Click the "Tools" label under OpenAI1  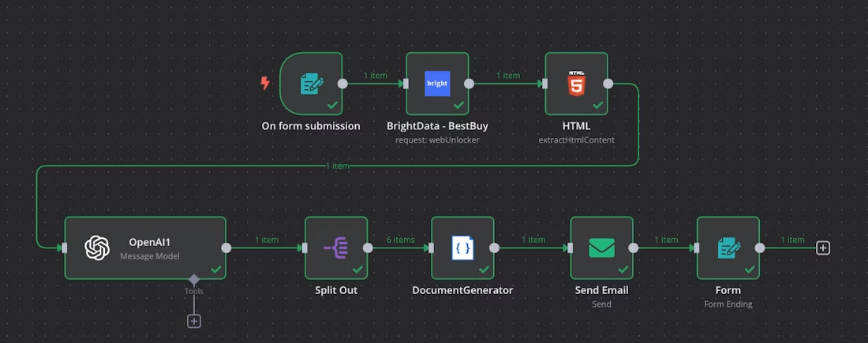[x=194, y=291]
